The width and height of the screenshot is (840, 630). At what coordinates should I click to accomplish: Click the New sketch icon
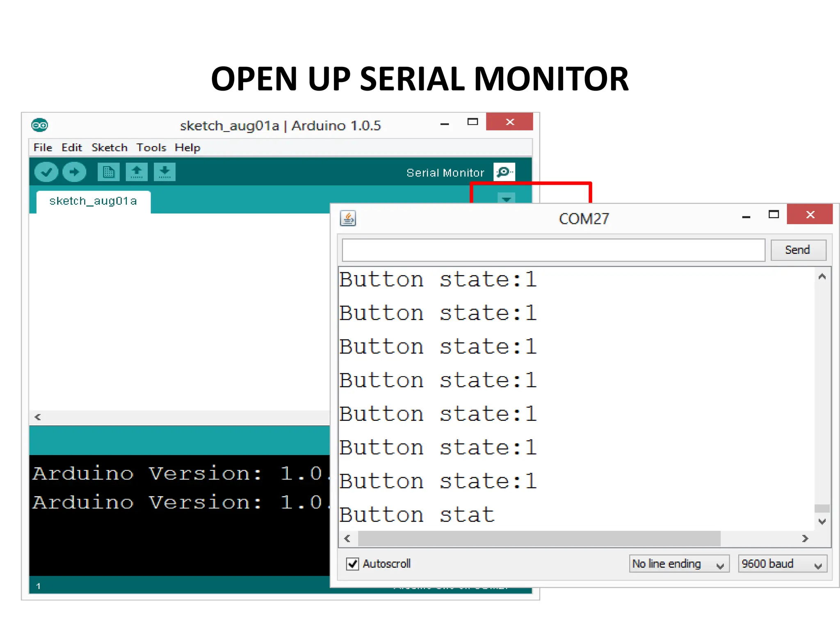coord(108,172)
